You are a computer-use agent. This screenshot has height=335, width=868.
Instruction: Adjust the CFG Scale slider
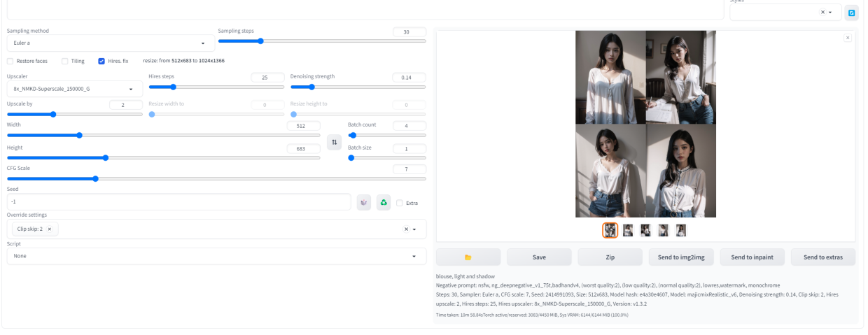(x=216, y=178)
